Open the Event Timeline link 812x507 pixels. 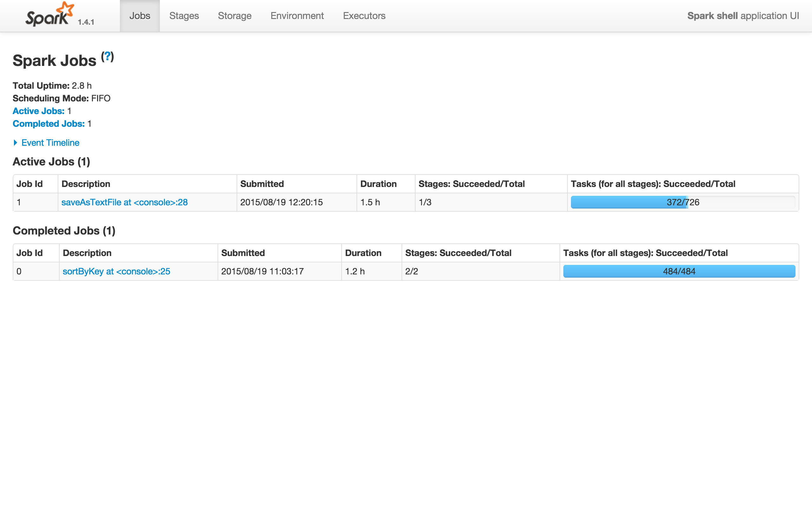pyautogui.click(x=50, y=143)
